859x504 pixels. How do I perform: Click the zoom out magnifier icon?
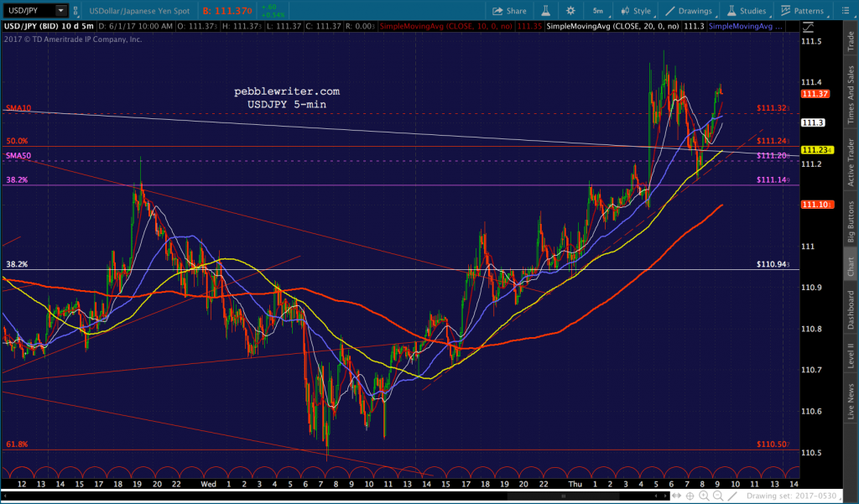coord(718,496)
